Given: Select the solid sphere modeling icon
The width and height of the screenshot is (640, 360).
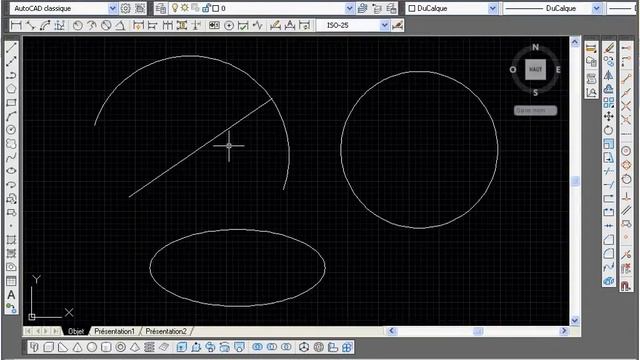Looking at the screenshot, I should click(92, 347).
